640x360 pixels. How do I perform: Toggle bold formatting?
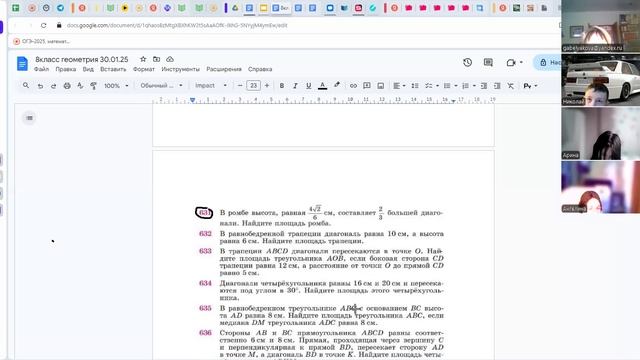click(x=281, y=86)
